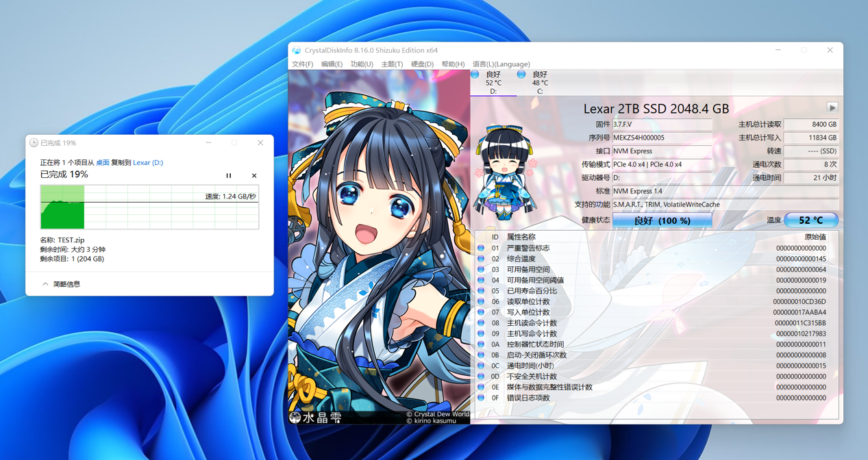
Task: Click the total host reads value 8400 GB
Action: (x=811, y=125)
